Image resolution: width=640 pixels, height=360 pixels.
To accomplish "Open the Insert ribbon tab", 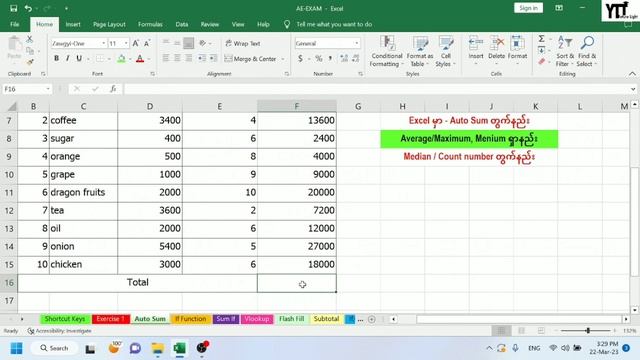I will [73, 24].
